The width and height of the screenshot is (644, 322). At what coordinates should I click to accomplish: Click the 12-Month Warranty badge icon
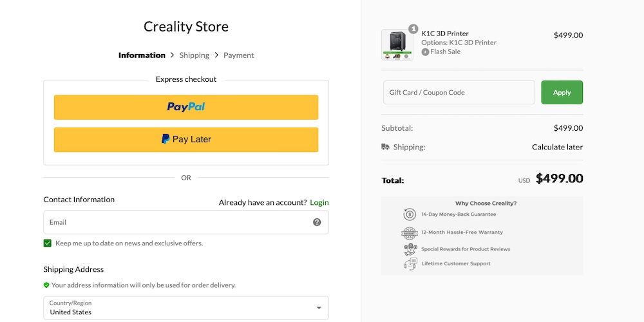coord(410,232)
